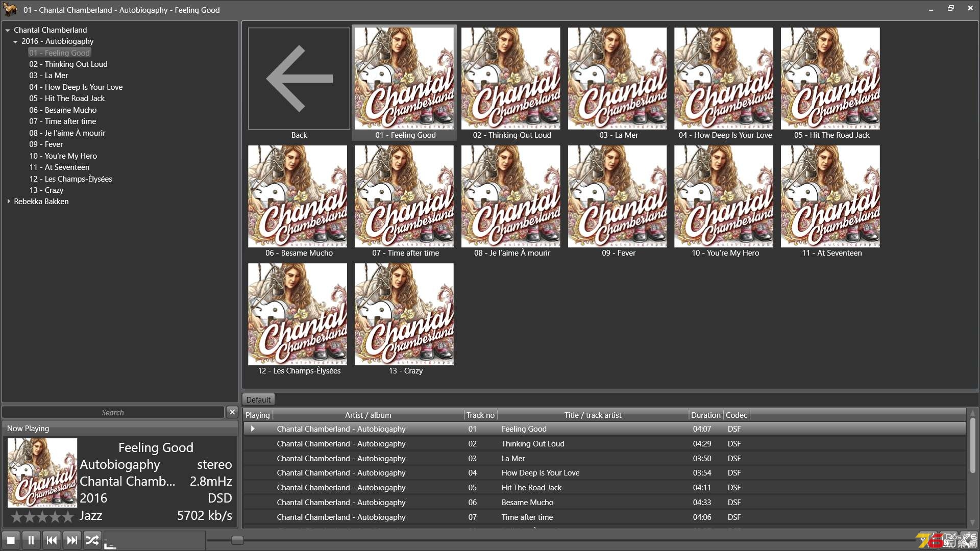Select 11 - At Seventeen in tree
Screen dimensions: 980x551
click(x=59, y=167)
